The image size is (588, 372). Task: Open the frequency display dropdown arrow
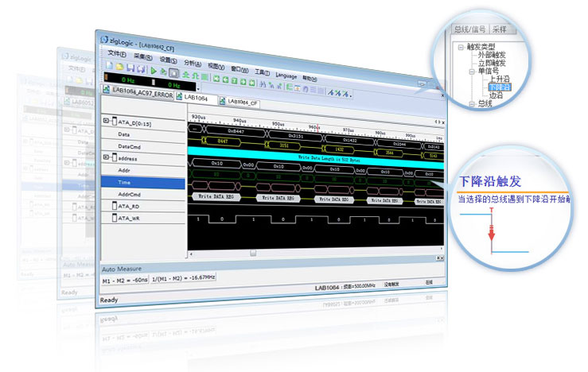click(x=198, y=89)
